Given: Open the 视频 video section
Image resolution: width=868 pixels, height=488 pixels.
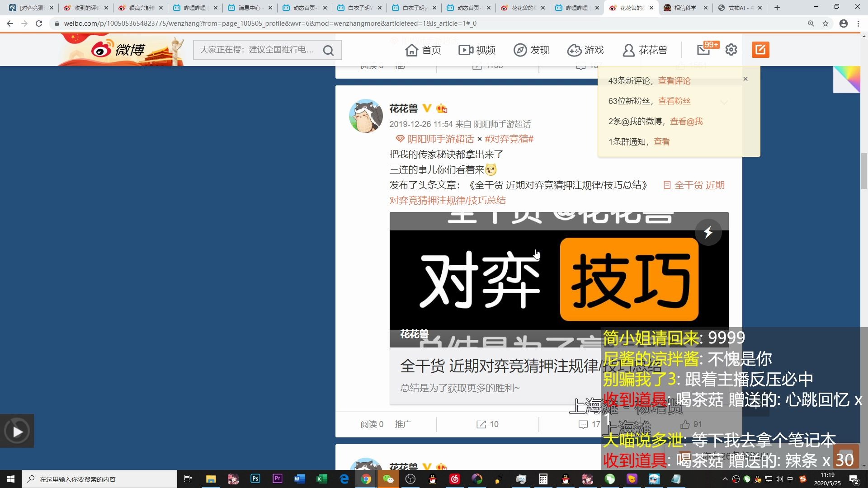Looking at the screenshot, I should pos(477,50).
